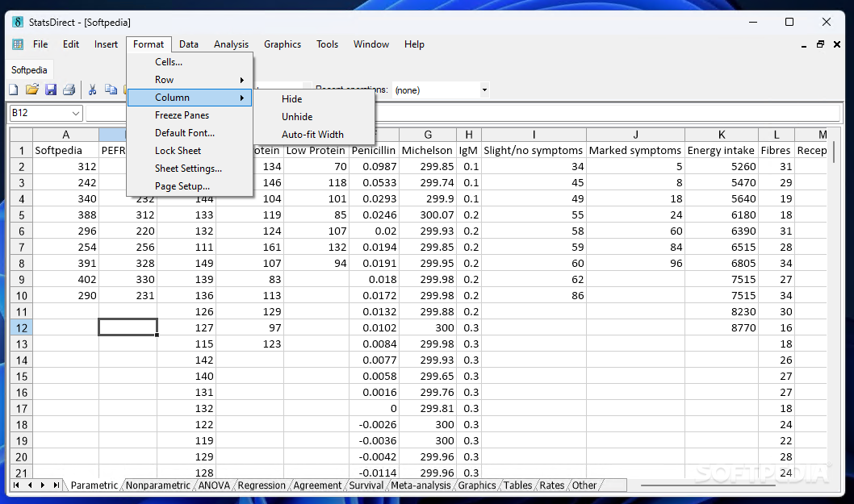The image size is (854, 504).
Task: Open Sheet Settings... menu entry
Action: (190, 169)
